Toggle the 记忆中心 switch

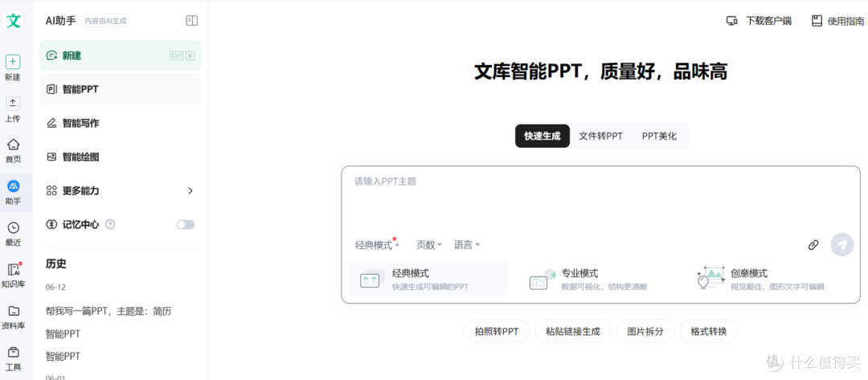(186, 225)
